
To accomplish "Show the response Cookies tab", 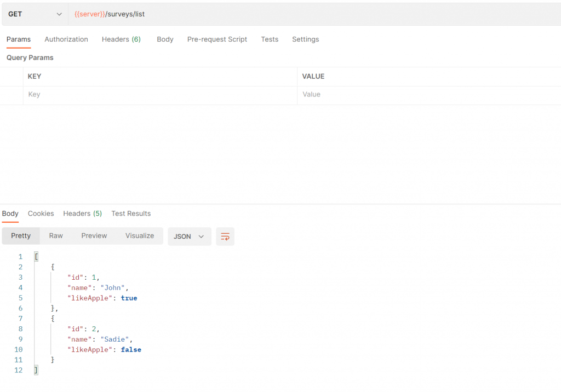I will pos(41,214).
